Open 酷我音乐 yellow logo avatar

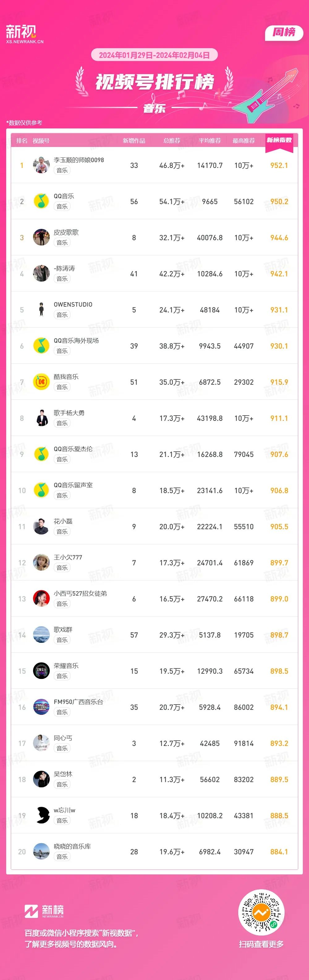(41, 382)
